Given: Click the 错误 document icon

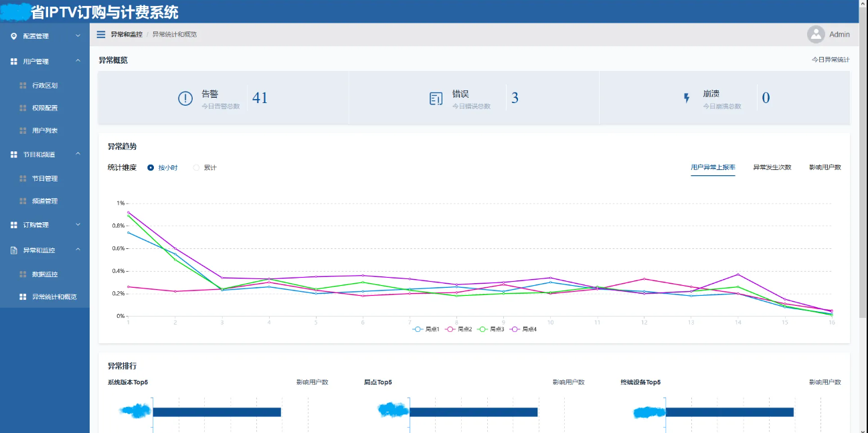Looking at the screenshot, I should (x=436, y=98).
